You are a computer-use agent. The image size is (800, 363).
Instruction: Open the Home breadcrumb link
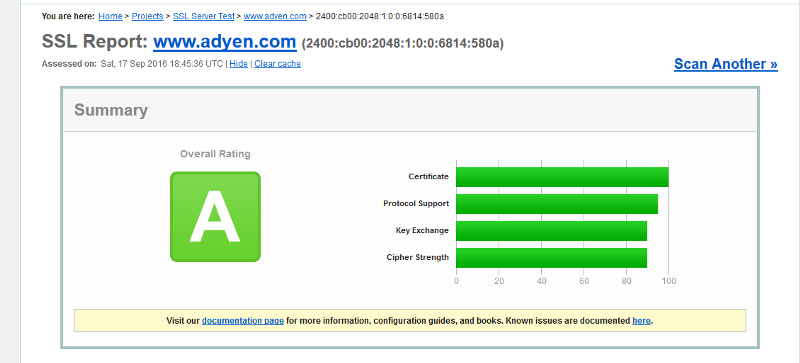point(110,16)
